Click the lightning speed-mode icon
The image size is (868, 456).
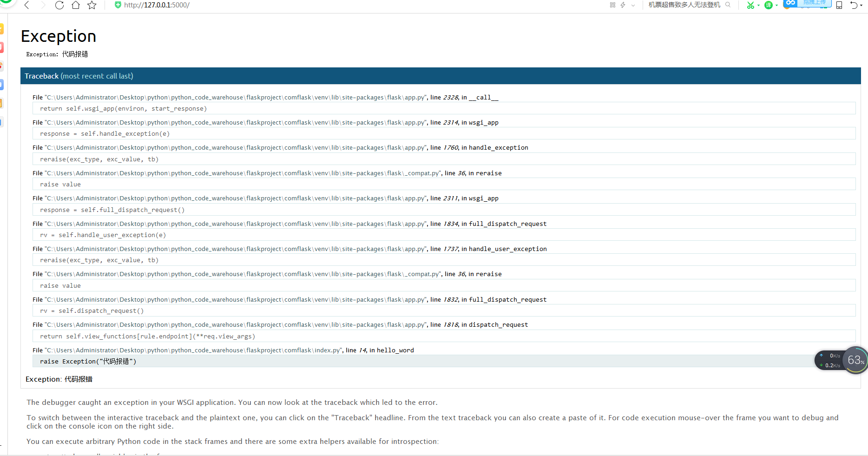pos(623,5)
